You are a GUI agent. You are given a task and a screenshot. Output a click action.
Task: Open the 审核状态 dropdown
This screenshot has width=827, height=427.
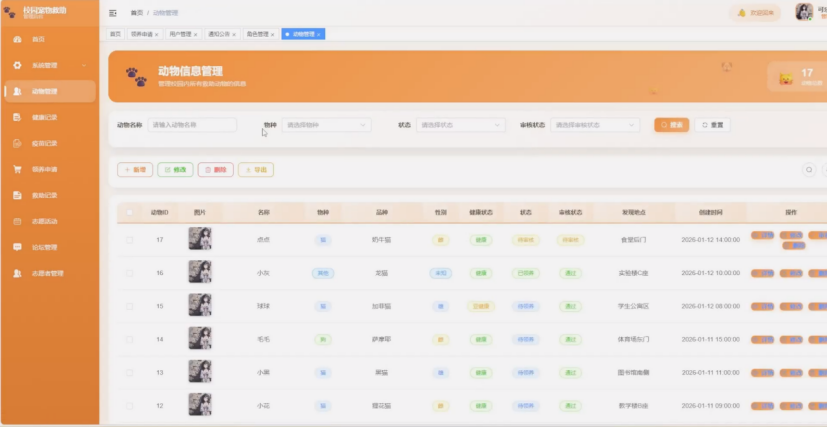coord(595,125)
